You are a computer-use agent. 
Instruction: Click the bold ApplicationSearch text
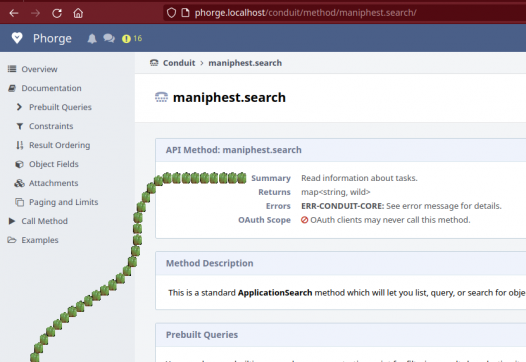(275, 293)
